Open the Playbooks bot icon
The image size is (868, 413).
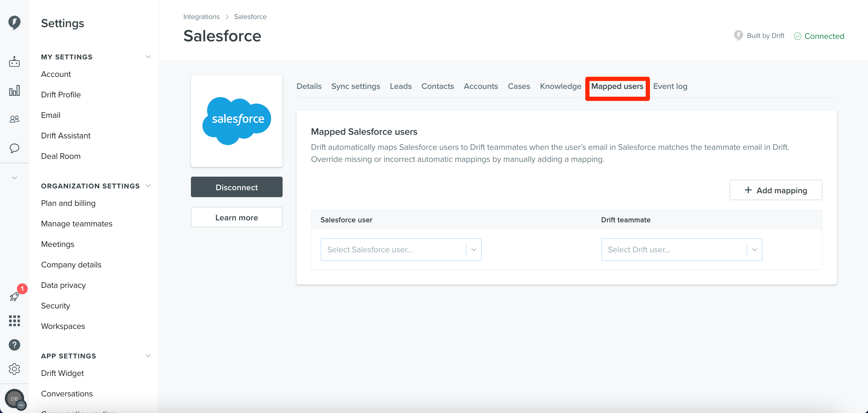tap(14, 61)
